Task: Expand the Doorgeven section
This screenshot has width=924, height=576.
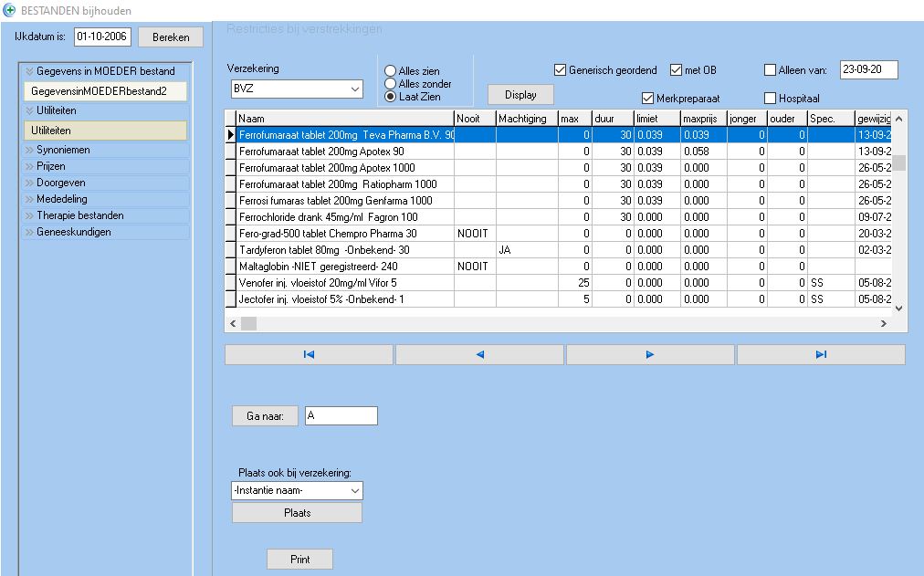Action: [x=106, y=183]
